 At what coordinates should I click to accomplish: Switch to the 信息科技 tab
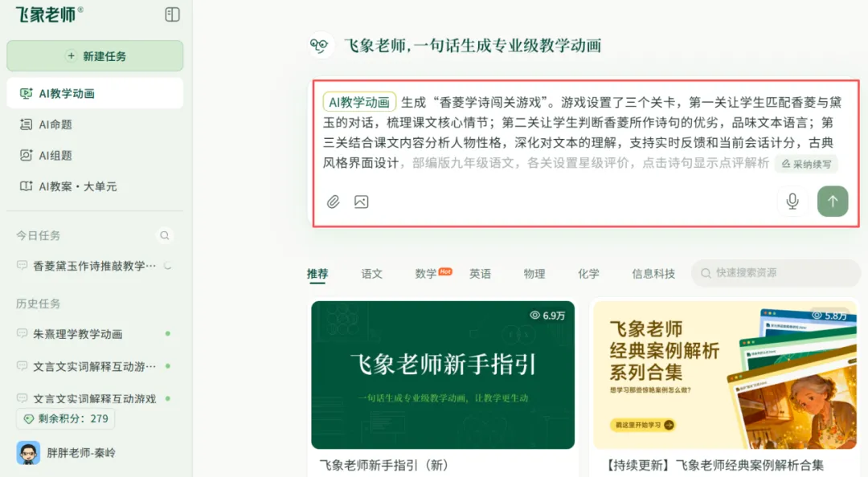(653, 273)
